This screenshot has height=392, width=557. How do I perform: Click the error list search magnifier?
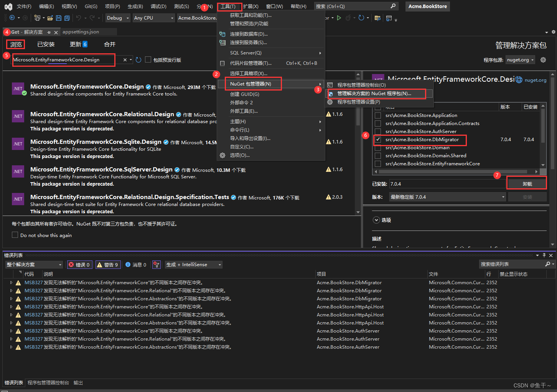coord(547,264)
